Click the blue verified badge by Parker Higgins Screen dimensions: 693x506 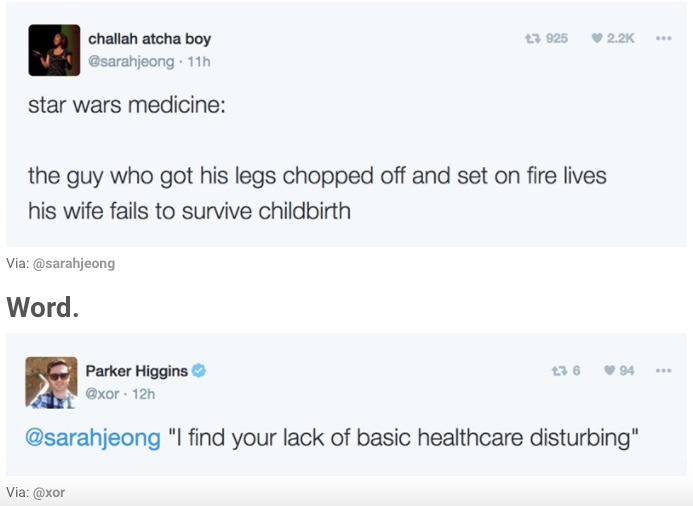click(200, 371)
